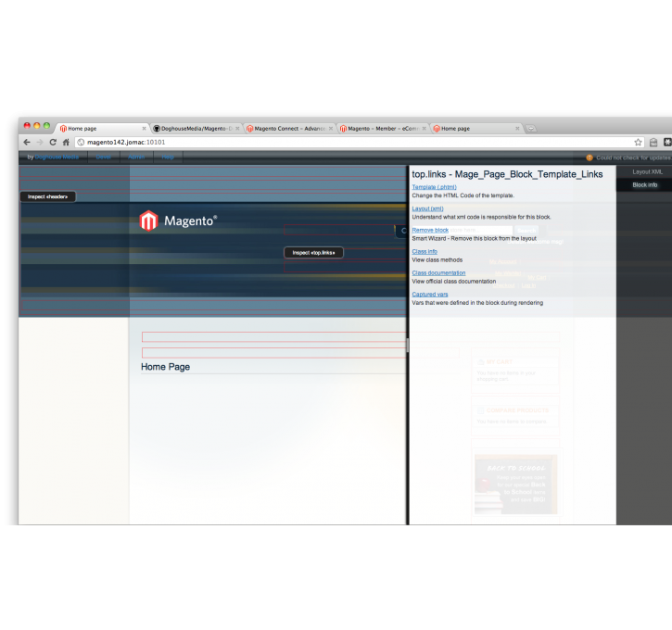Viewport: 672px width, 630px height.
Task: Click the faded Log In link behind the panel
Action: (x=528, y=285)
